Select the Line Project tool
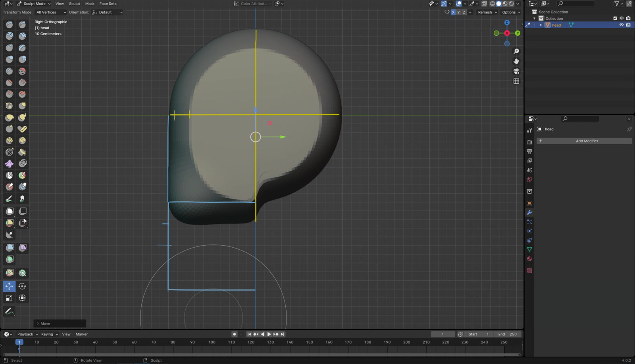 (9, 235)
